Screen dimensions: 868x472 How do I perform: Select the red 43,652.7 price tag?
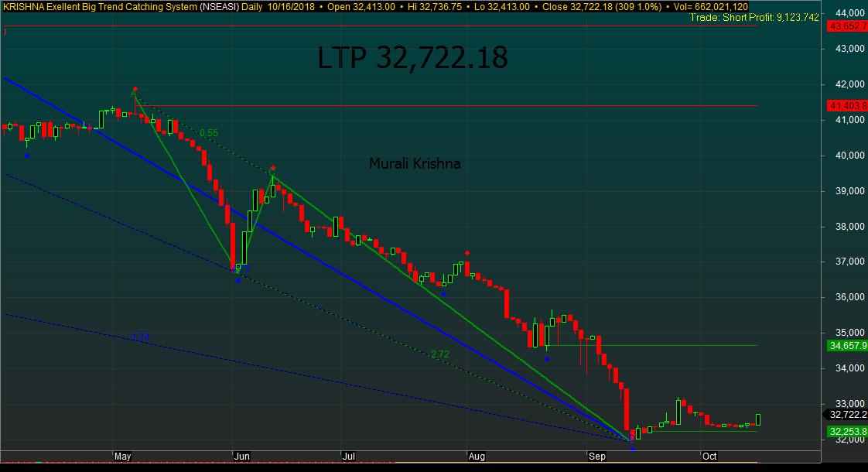(847, 26)
